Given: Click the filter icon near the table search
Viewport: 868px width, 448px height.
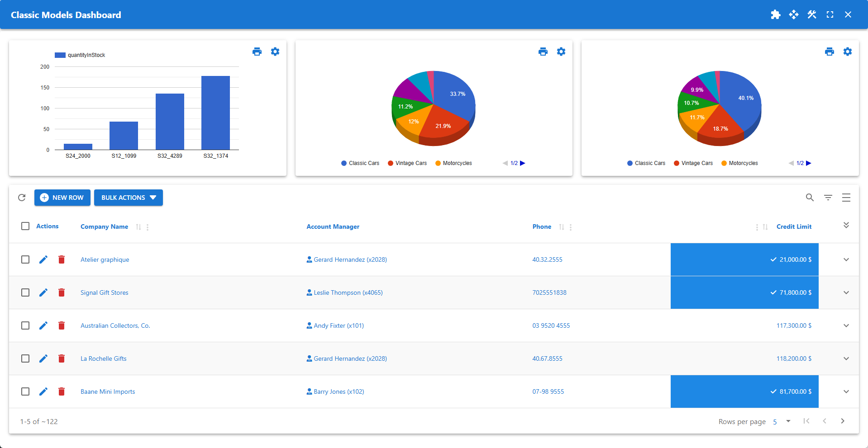Looking at the screenshot, I should (x=828, y=198).
